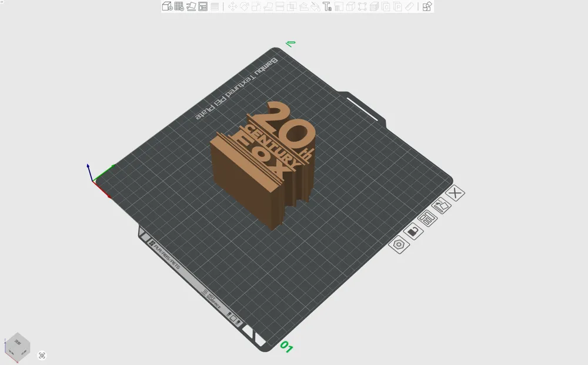Select the paint bucket painting tool
This screenshot has width=588, height=365.
315,6
